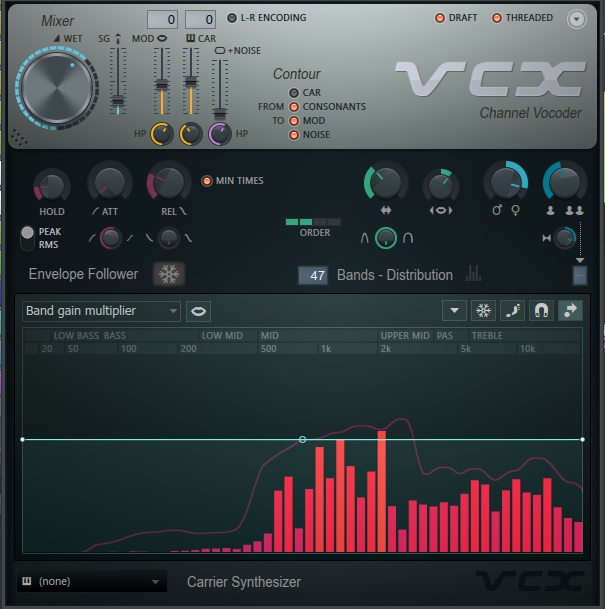Viewport: 605px width, 609px height.
Task: Click the 'Bands - Distribution' label
Action: 395,275
